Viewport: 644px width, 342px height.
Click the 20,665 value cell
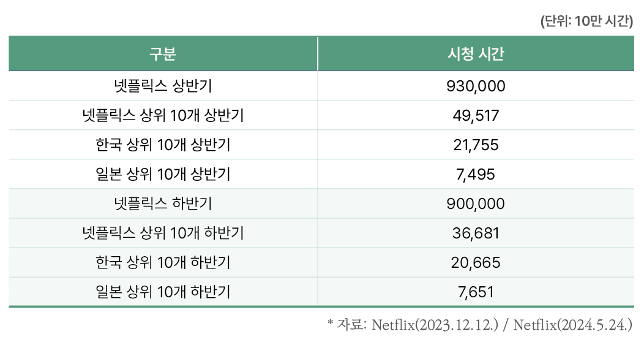click(476, 262)
